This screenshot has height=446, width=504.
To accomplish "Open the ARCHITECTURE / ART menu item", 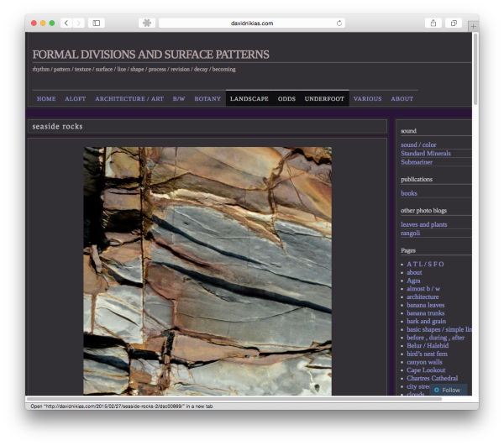I will [x=129, y=98].
